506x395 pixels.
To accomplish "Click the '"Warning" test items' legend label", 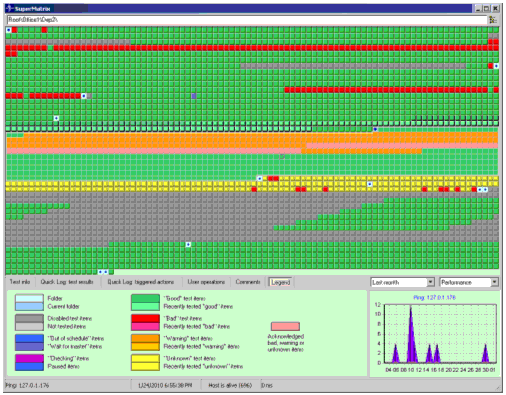I will click(x=188, y=338).
